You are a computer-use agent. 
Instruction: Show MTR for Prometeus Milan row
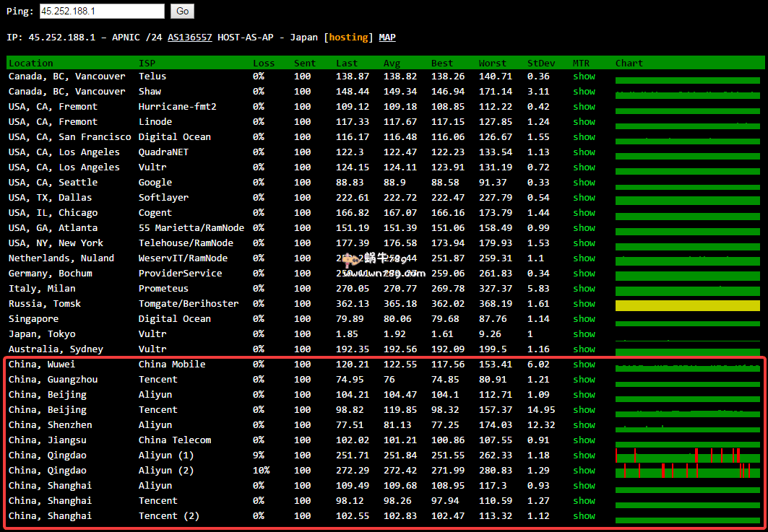(584, 289)
